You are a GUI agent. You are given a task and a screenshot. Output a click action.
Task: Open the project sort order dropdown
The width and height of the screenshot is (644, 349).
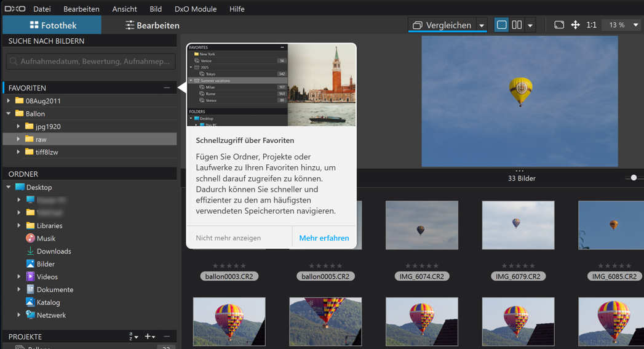133,337
